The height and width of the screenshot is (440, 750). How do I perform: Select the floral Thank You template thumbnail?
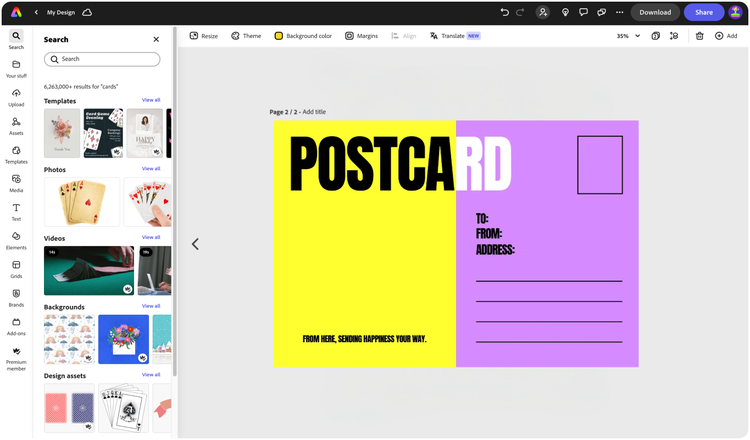62,133
